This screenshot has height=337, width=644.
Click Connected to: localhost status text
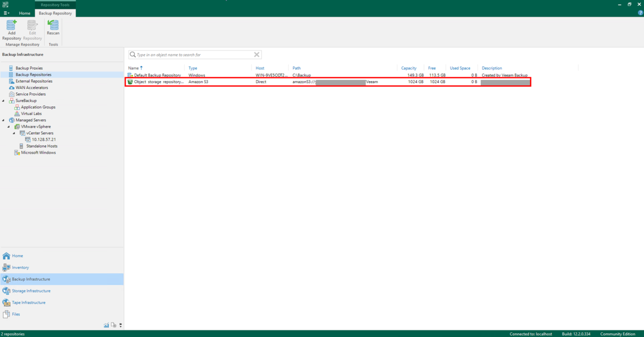pyautogui.click(x=531, y=334)
